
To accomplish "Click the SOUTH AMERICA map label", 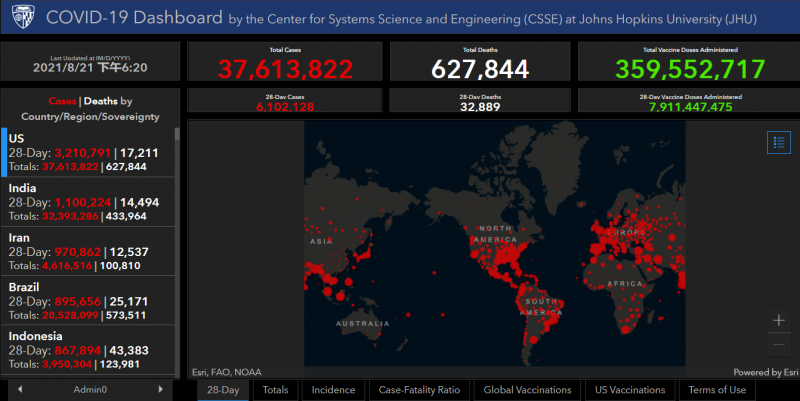I will click(x=541, y=307).
